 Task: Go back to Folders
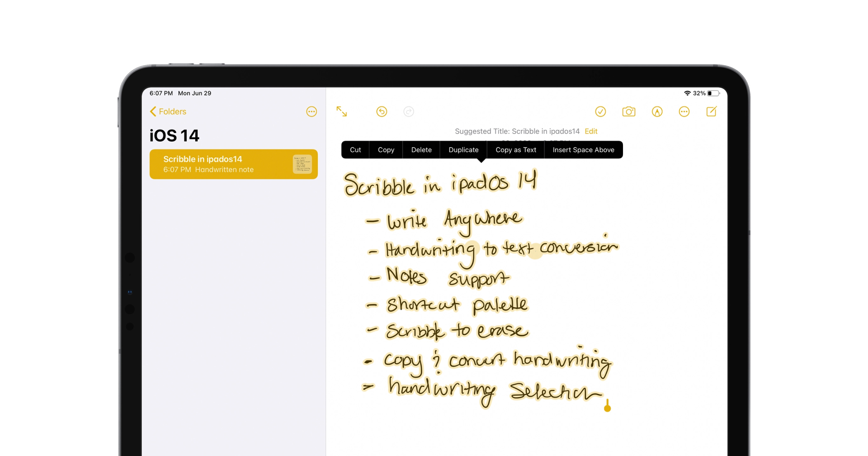pos(168,111)
